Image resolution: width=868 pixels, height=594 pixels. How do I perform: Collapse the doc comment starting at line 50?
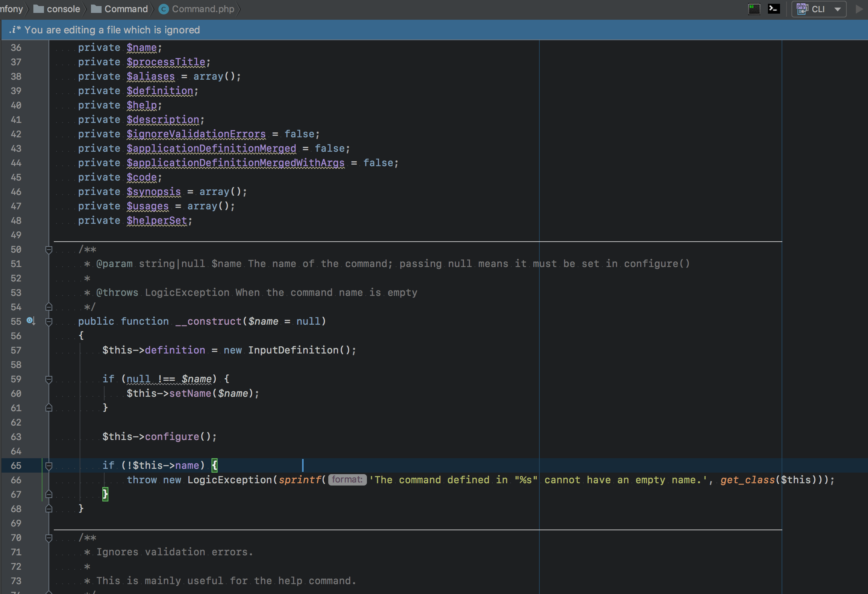point(49,250)
